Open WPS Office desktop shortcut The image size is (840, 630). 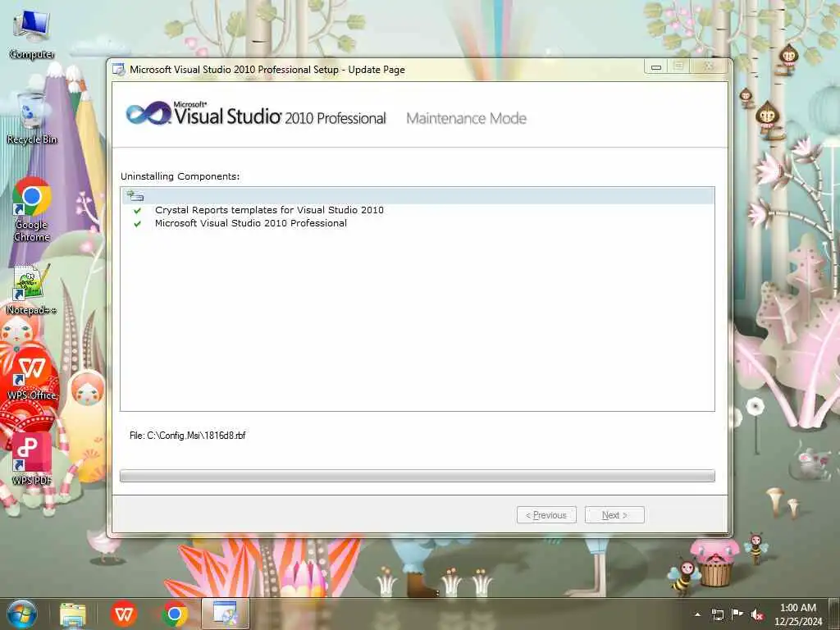point(32,374)
